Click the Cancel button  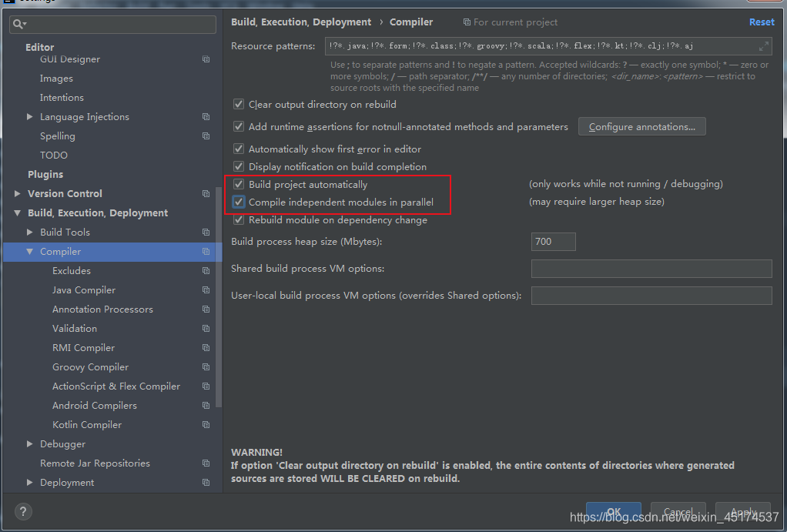tap(678, 511)
